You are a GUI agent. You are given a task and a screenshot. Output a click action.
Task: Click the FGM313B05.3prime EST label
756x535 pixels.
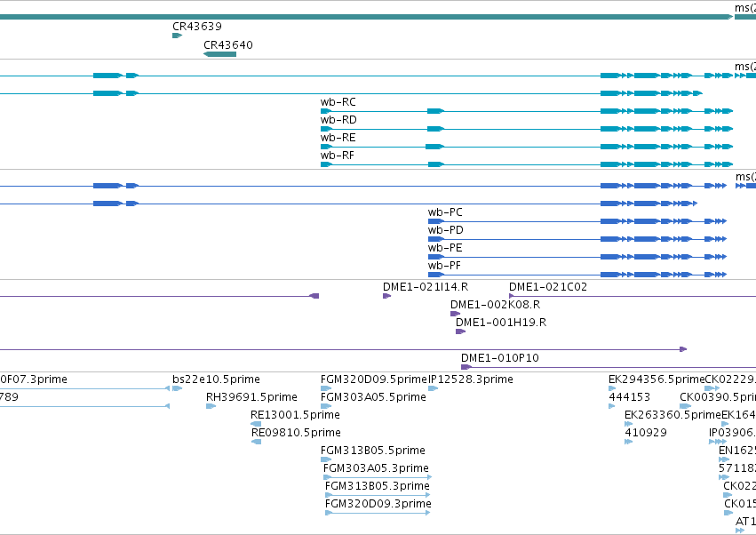pyautogui.click(x=378, y=486)
